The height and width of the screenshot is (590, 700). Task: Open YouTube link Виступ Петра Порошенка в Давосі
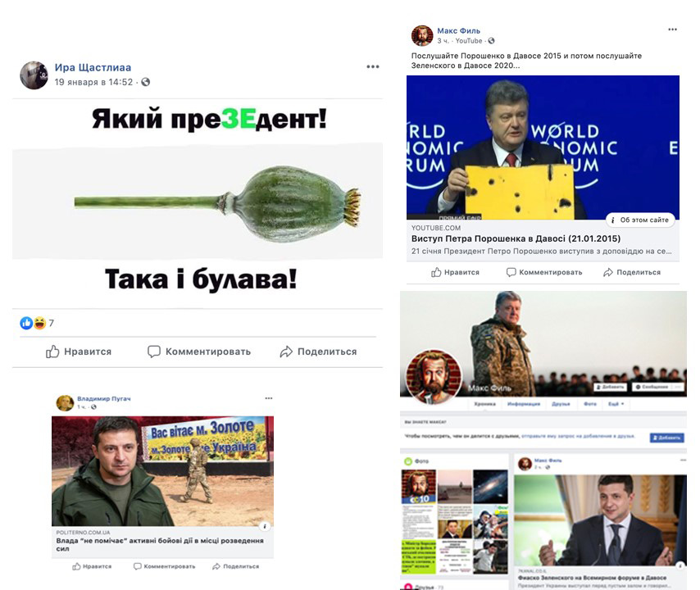(516, 238)
